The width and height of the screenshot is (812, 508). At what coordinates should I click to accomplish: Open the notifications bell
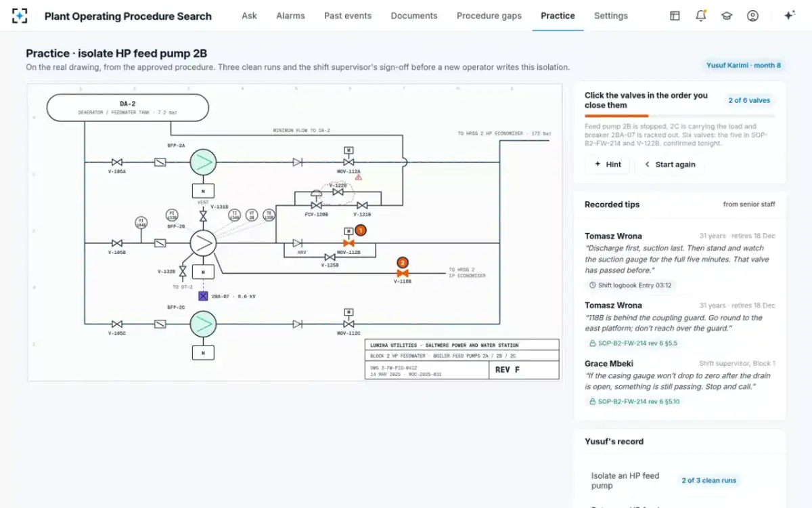click(x=701, y=16)
